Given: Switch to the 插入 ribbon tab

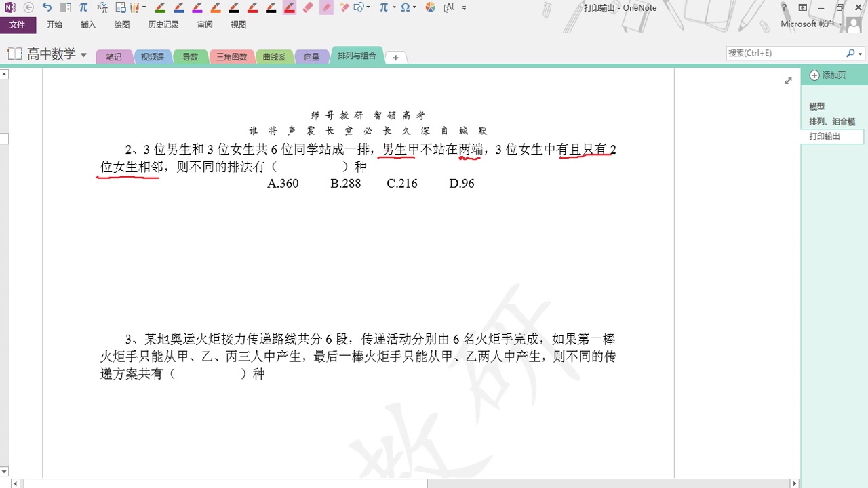Looking at the screenshot, I should pyautogui.click(x=88, y=24).
